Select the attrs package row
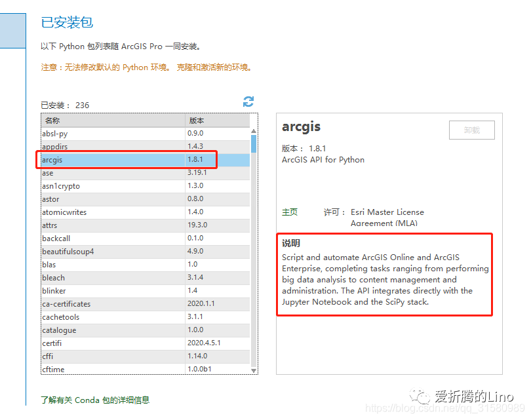Image resolution: width=531 pixels, height=420 pixels. coord(146,225)
